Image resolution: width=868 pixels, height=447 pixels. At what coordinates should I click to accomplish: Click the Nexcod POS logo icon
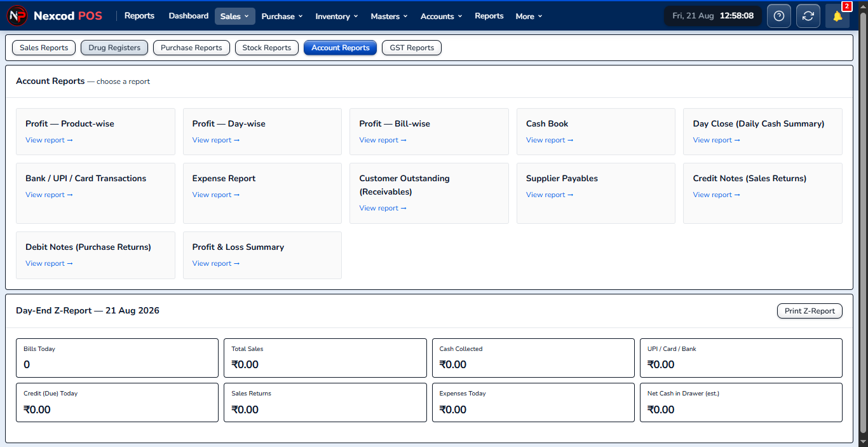(17, 16)
